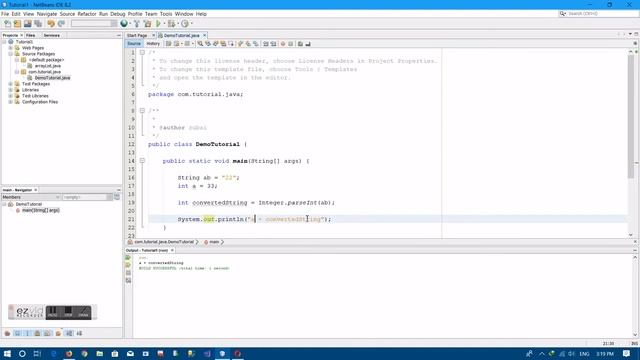Image resolution: width=640 pixels, height=360 pixels.
Task: Click the Save All toolbar icon
Action: point(38,24)
